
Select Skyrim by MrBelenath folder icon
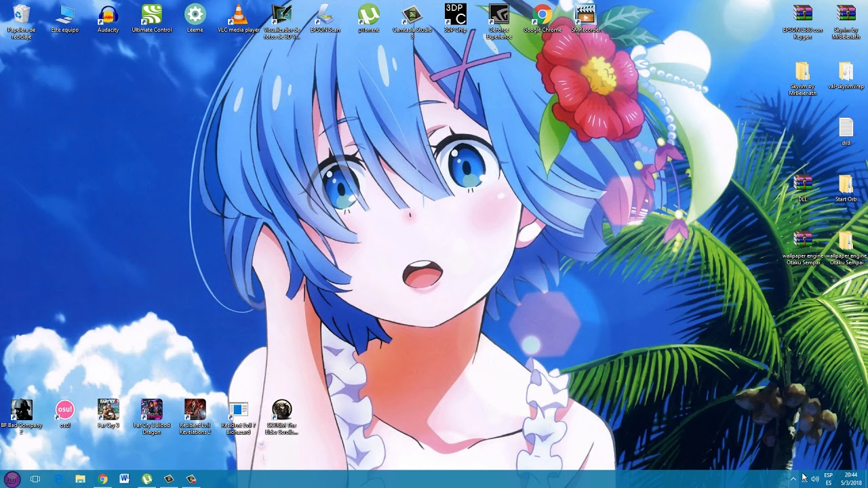click(803, 79)
